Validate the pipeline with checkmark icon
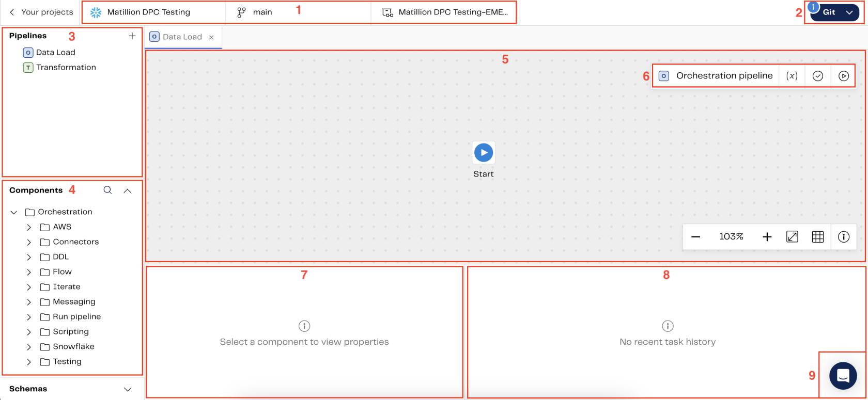This screenshot has height=400, width=868. click(x=817, y=76)
